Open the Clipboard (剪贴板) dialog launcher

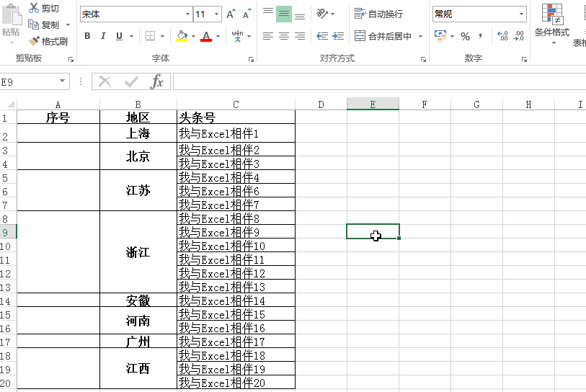tap(71, 59)
